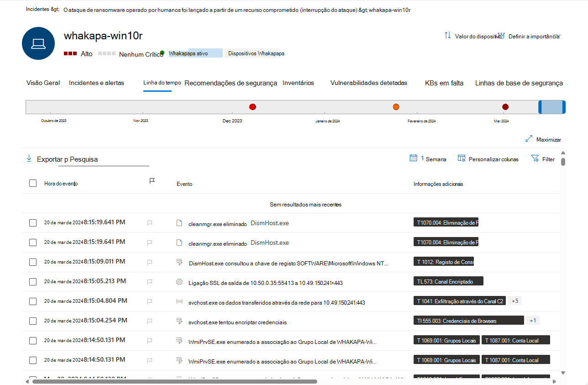588x385 pixels.
Task: Flag the DismHost.exe registry query event
Action: pyautogui.click(x=149, y=262)
